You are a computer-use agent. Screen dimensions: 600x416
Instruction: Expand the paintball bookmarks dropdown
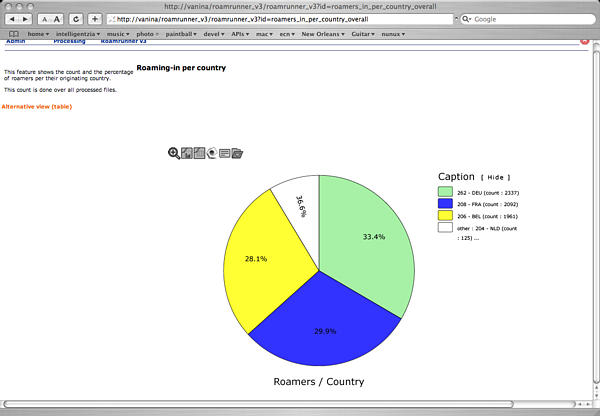180,34
